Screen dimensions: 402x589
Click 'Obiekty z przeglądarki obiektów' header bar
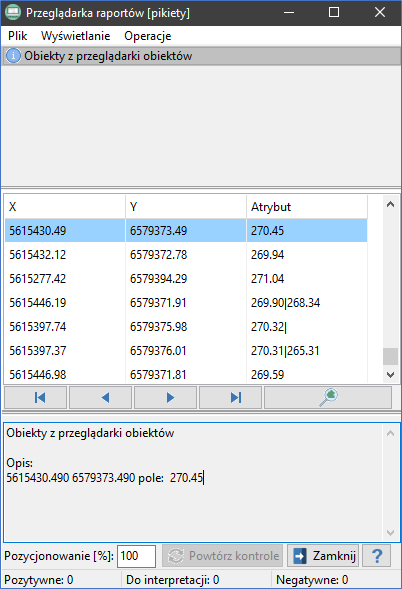(x=201, y=56)
